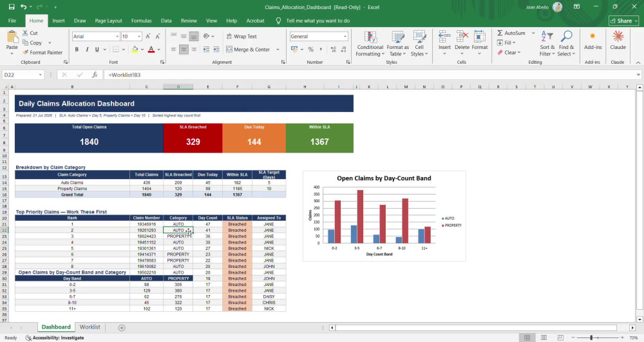Click the Percent Style icon
The height and width of the screenshot is (342, 644).
point(310,49)
